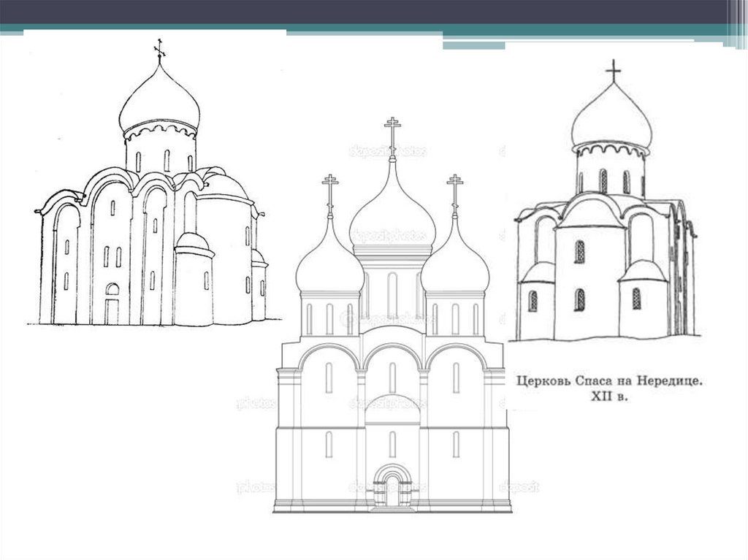Click the right cross of the middle cathedral

coord(455,188)
